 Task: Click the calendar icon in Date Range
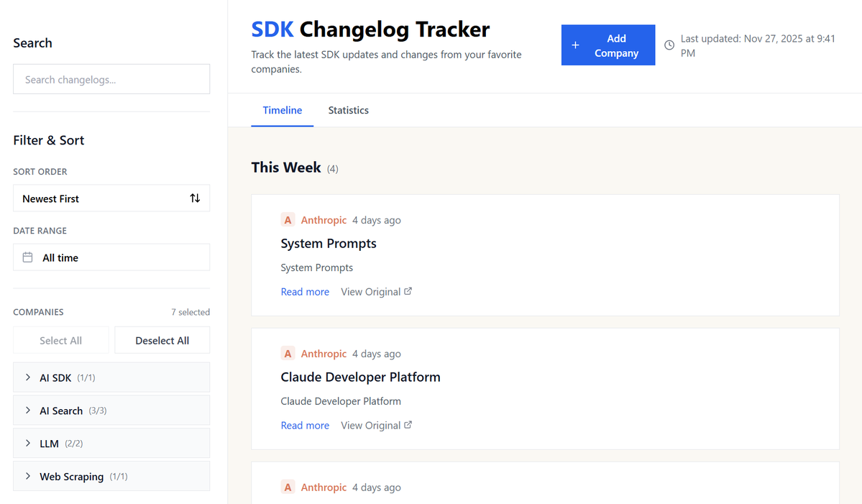27,257
